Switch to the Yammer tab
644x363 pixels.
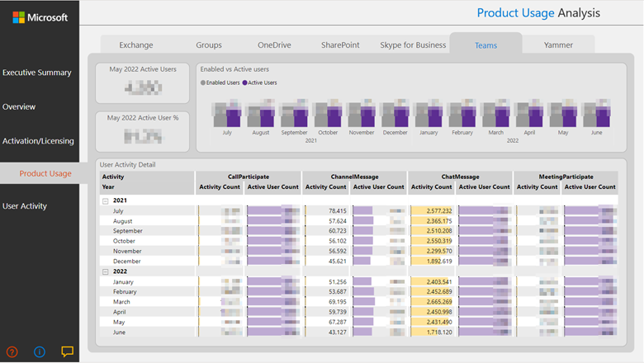pos(558,45)
